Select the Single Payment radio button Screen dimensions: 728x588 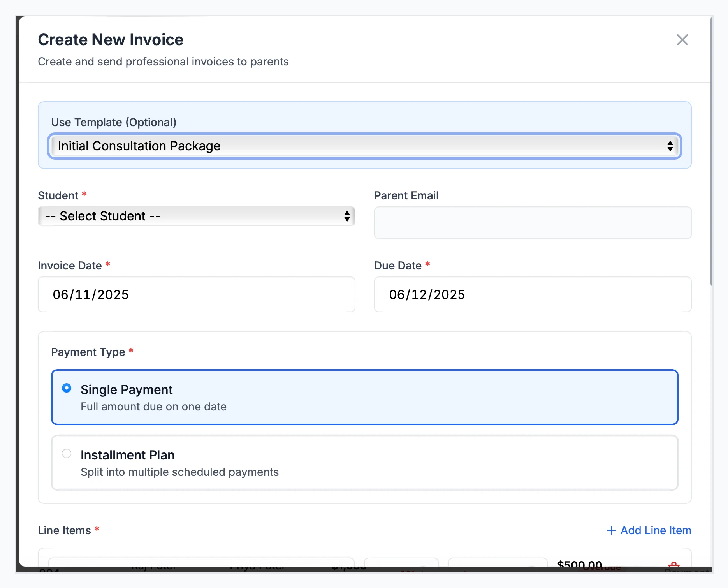coord(66,388)
